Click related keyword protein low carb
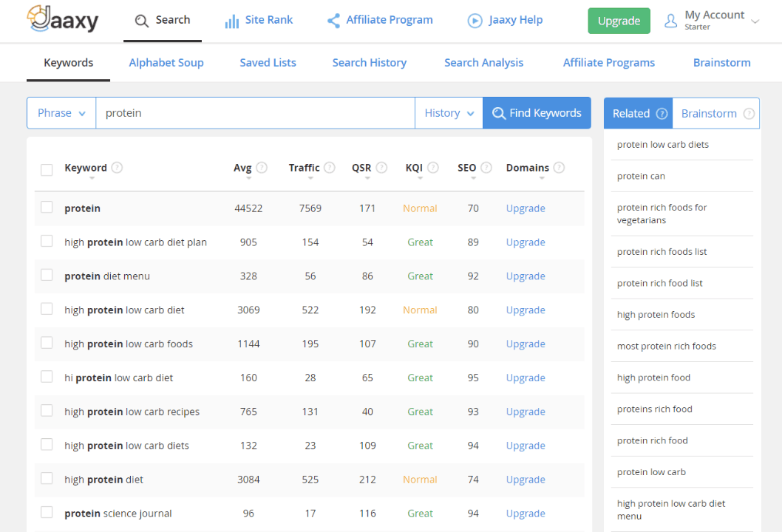This screenshot has height=532, width=782. click(651, 472)
